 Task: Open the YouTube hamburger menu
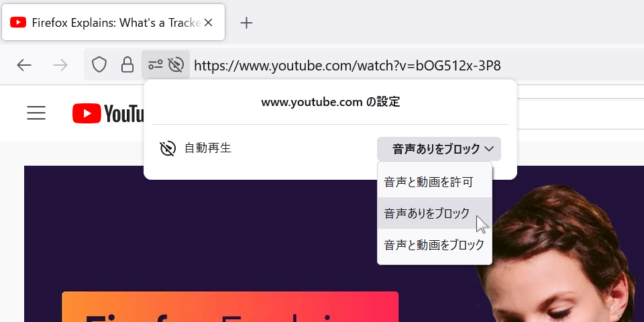(x=36, y=113)
